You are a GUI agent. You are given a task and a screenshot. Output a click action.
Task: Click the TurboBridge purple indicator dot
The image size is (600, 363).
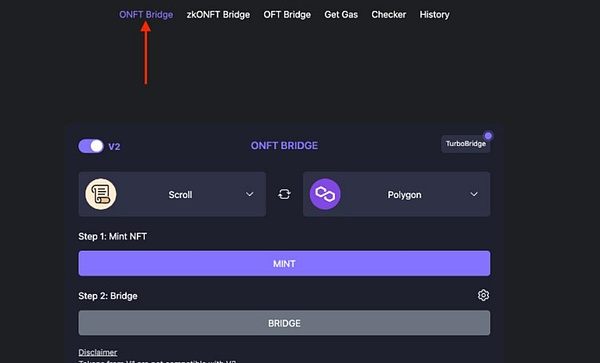488,136
